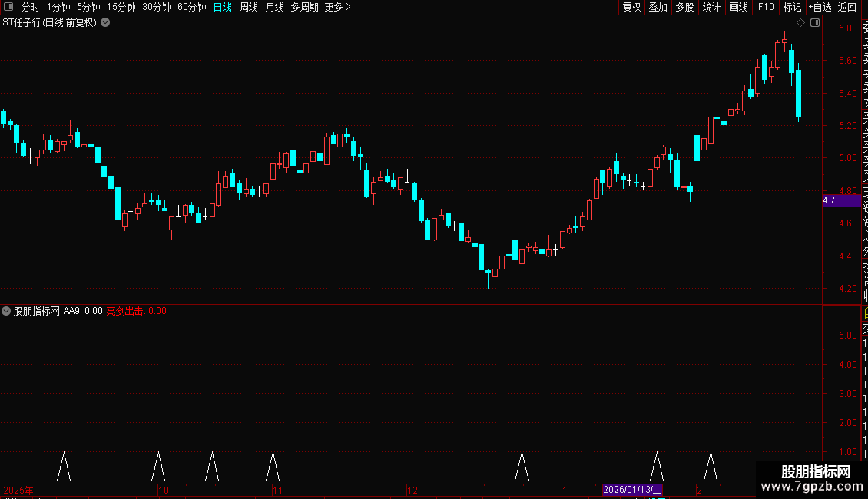Select the 1分钟 period tab

pyautogui.click(x=58, y=7)
